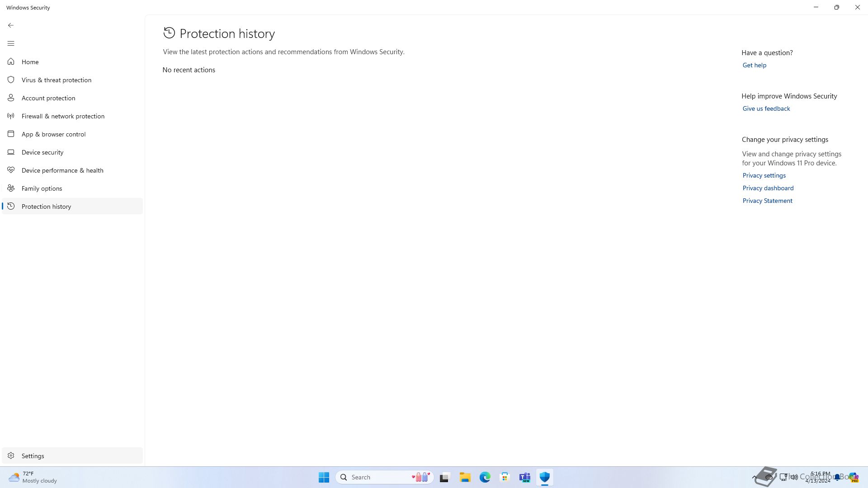The height and width of the screenshot is (488, 868).
Task: Click the App & browser control window icon
Action: coord(11,134)
